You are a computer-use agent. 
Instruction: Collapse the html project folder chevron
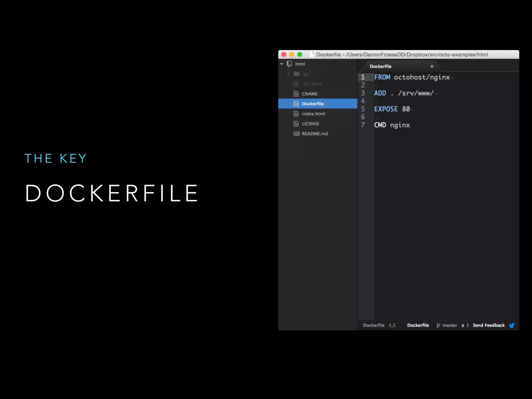point(282,64)
